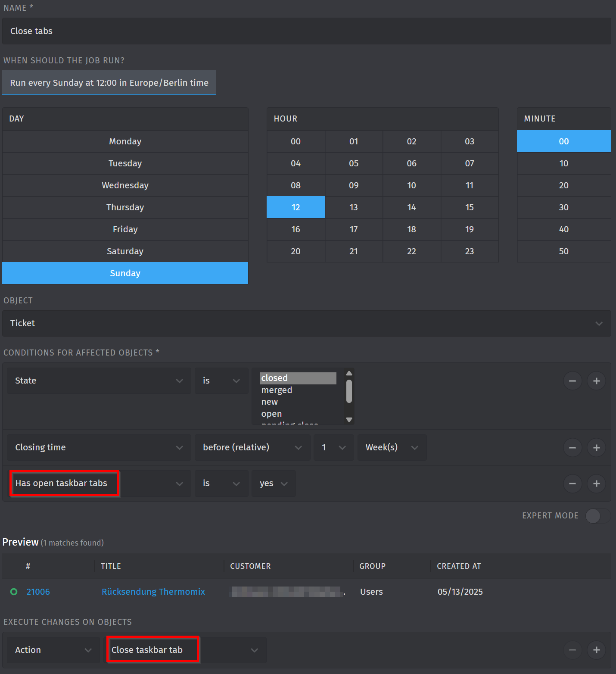616x674 pixels.
Task: Select hour 18 in the schedule
Action: click(411, 229)
